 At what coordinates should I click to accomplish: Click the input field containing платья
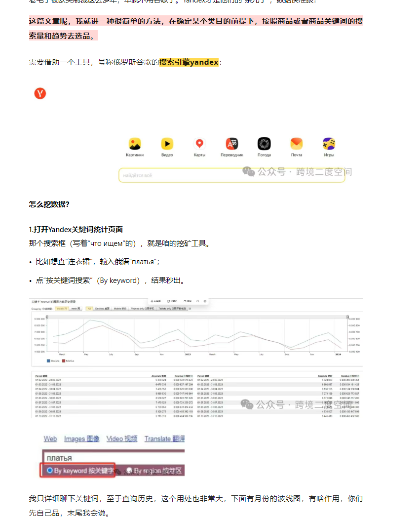tap(114, 458)
